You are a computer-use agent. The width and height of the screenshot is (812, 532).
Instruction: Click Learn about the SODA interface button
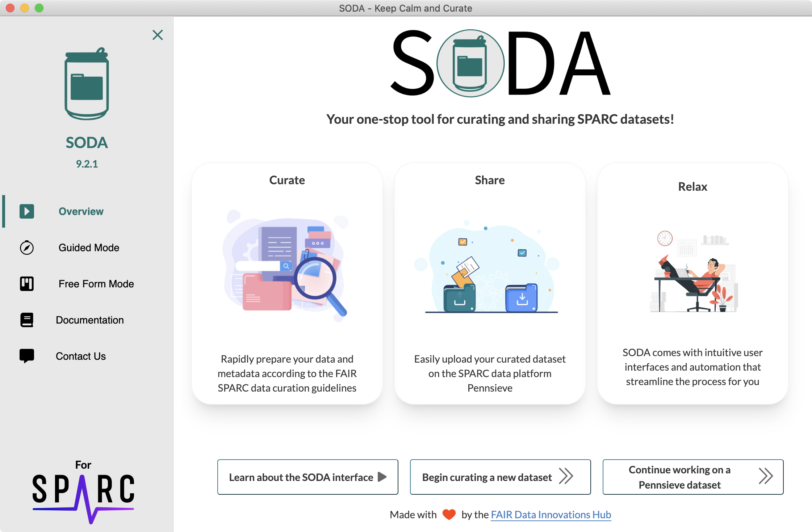[x=308, y=477]
